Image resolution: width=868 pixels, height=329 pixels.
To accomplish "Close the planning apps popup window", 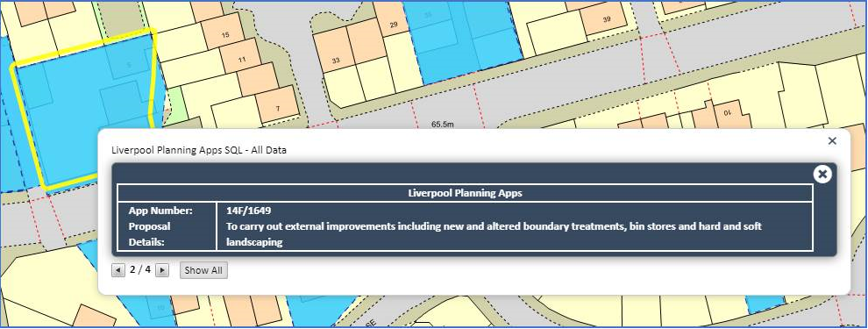I will 831,141.
